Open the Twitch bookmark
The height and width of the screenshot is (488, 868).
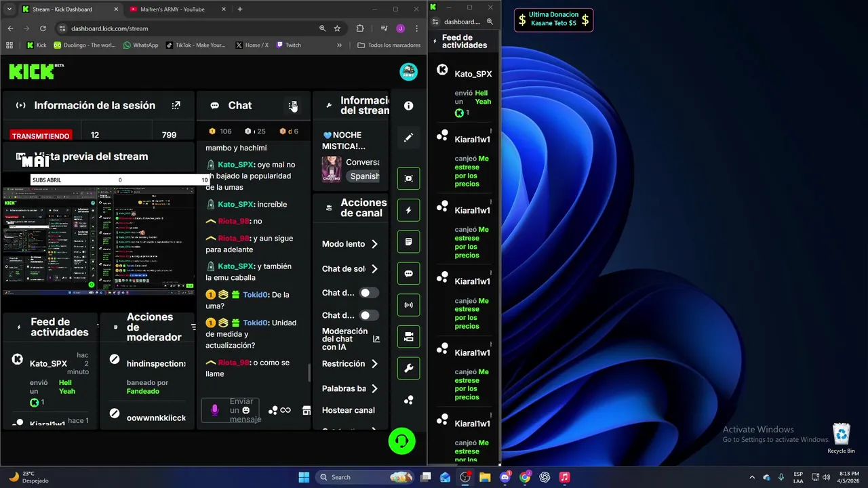288,45
